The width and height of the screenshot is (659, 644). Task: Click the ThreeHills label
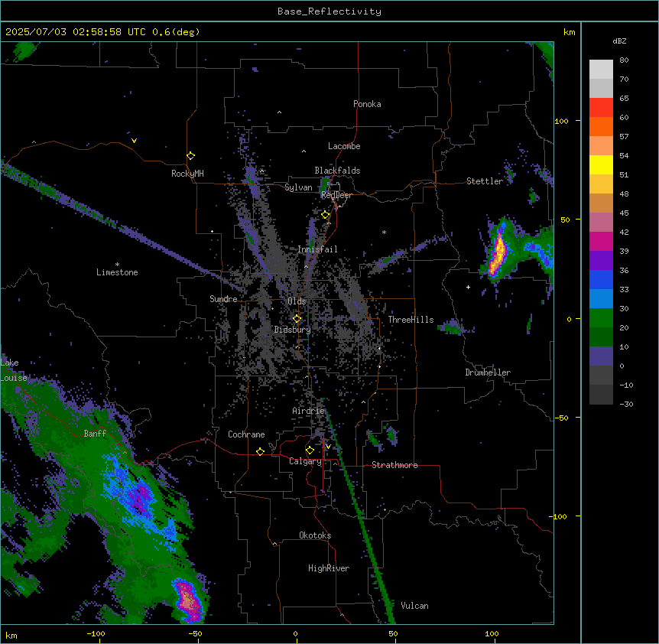(x=411, y=320)
